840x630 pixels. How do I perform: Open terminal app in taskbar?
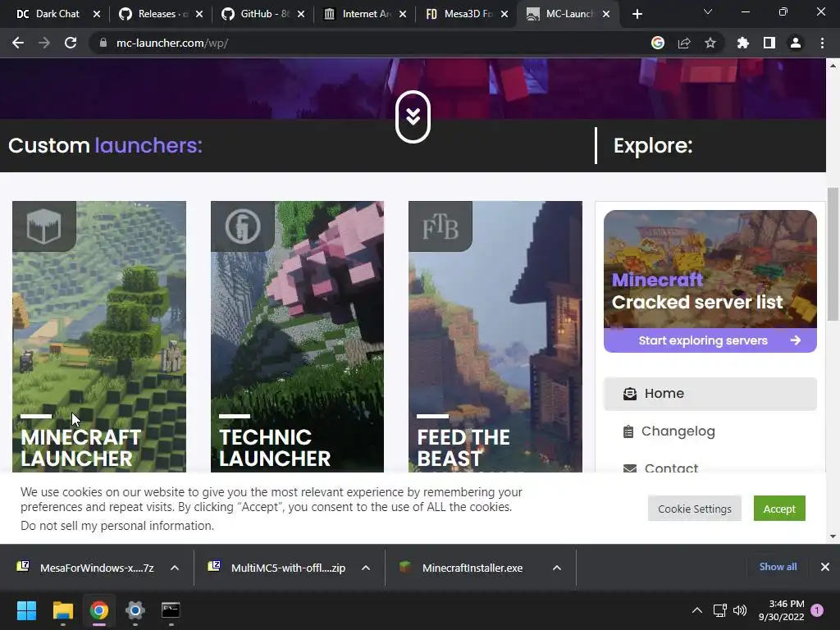tap(171, 610)
